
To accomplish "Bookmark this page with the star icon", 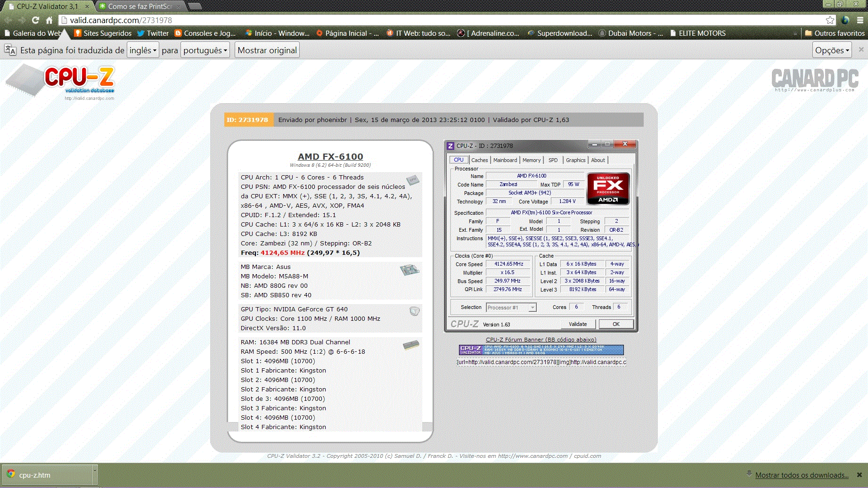I will [830, 20].
